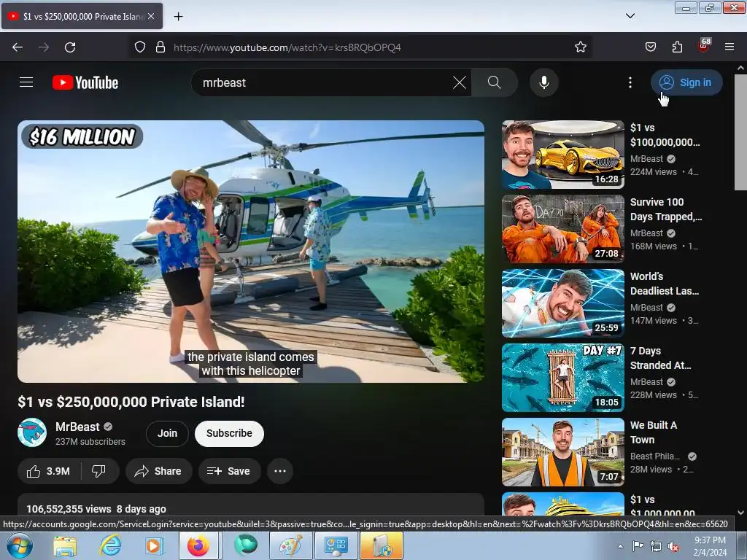Open the MrBeast channel name link
The width and height of the screenshot is (747, 560).
(77, 427)
